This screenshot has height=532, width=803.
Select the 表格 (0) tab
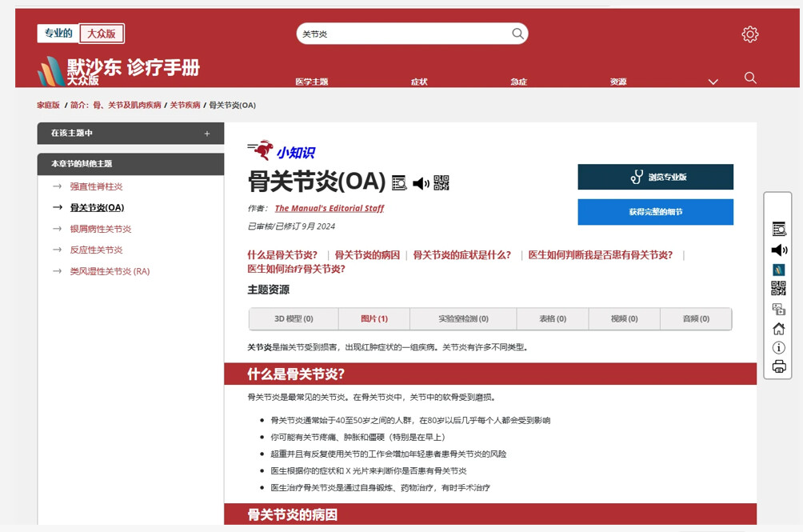point(553,318)
